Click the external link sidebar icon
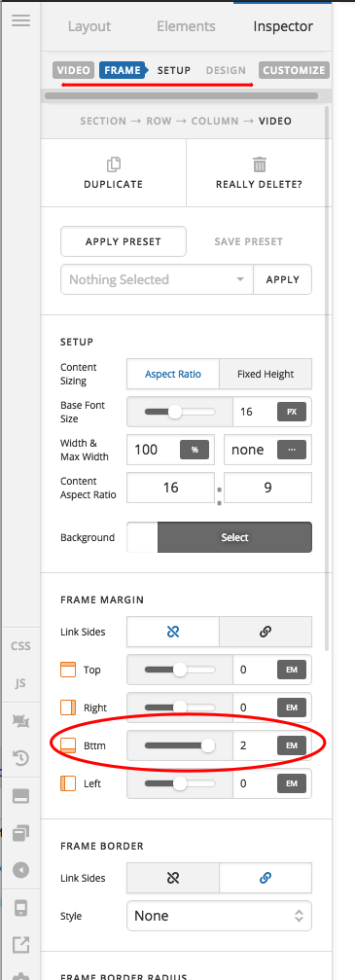This screenshot has width=355, height=980. 20,944
